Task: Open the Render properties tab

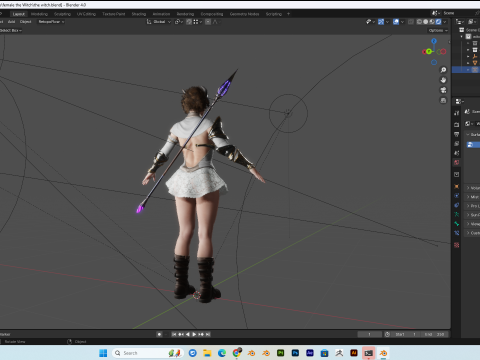Action: (457, 125)
